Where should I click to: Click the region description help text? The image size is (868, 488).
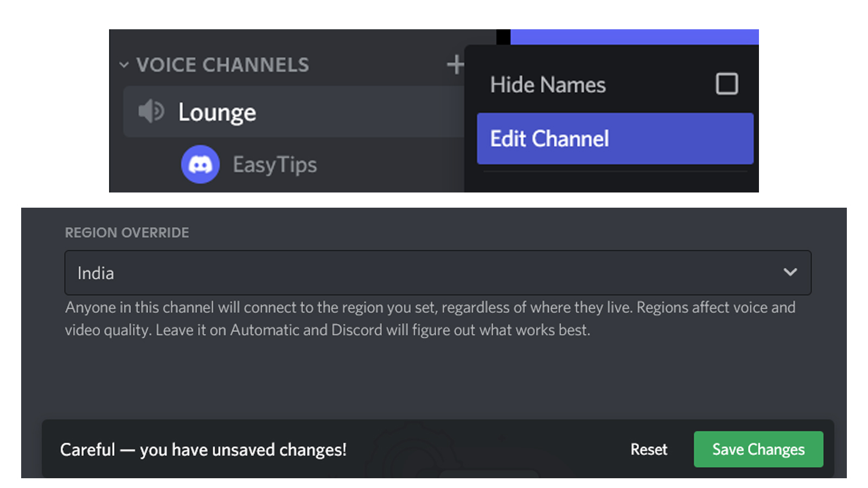[429, 319]
